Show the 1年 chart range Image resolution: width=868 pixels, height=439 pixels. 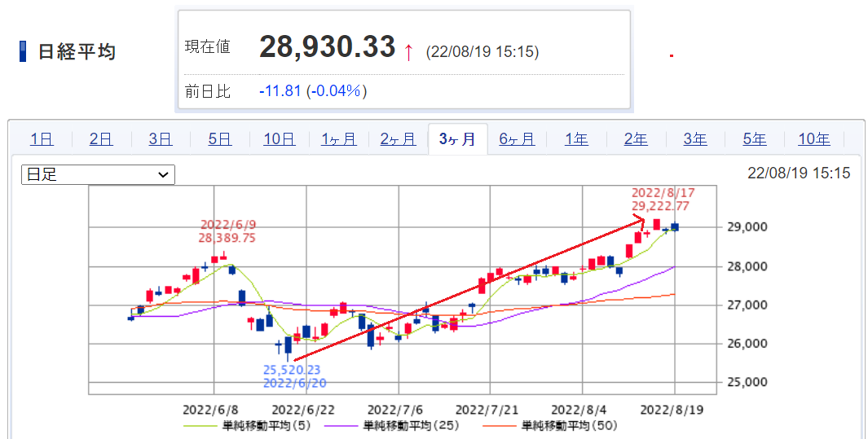click(x=576, y=138)
